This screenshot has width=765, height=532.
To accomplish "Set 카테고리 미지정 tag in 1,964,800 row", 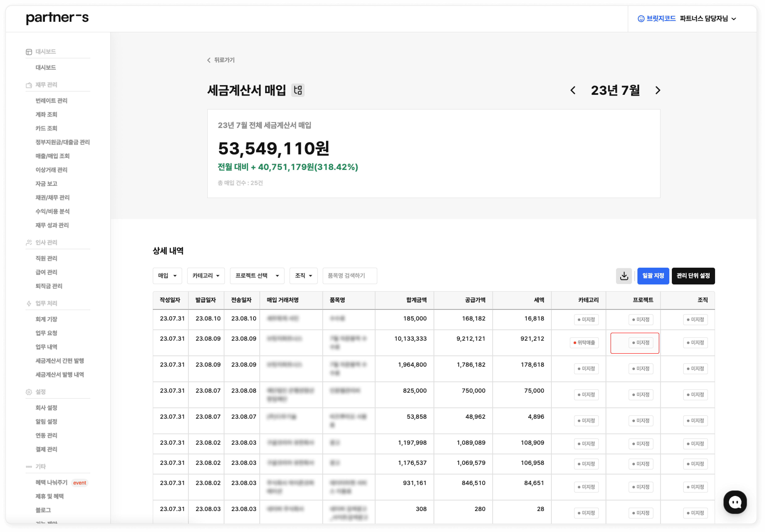I will coord(586,369).
